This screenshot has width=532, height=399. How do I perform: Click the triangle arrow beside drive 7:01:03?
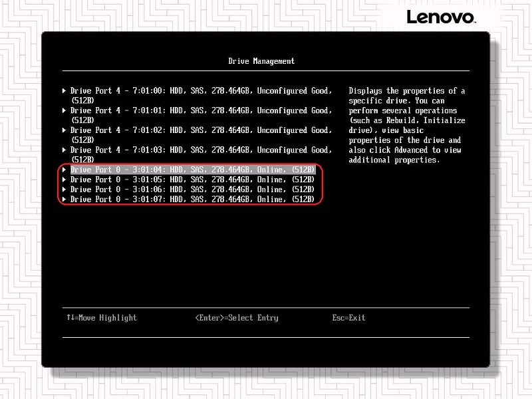(64, 150)
